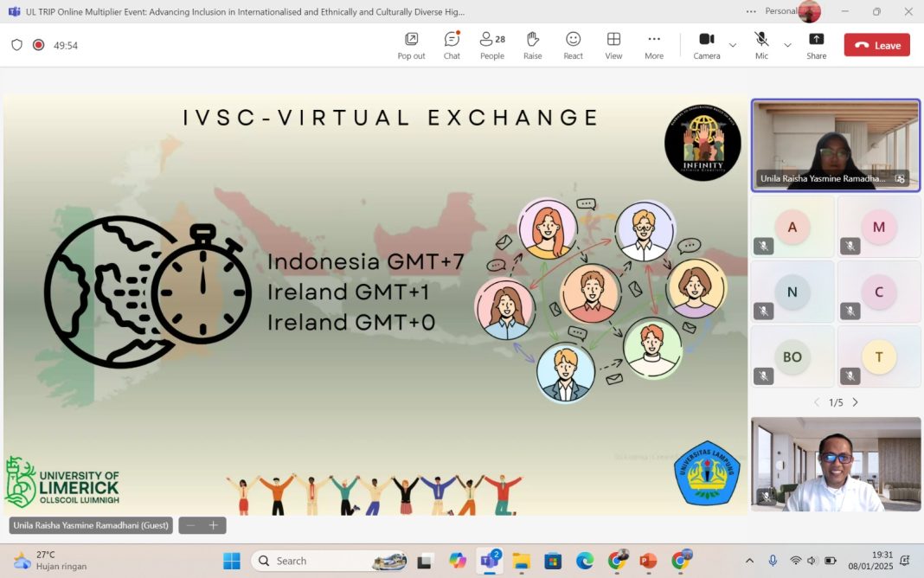The width and height of the screenshot is (924, 578).
Task: Start sharing your screen with Share
Action: coord(816,45)
